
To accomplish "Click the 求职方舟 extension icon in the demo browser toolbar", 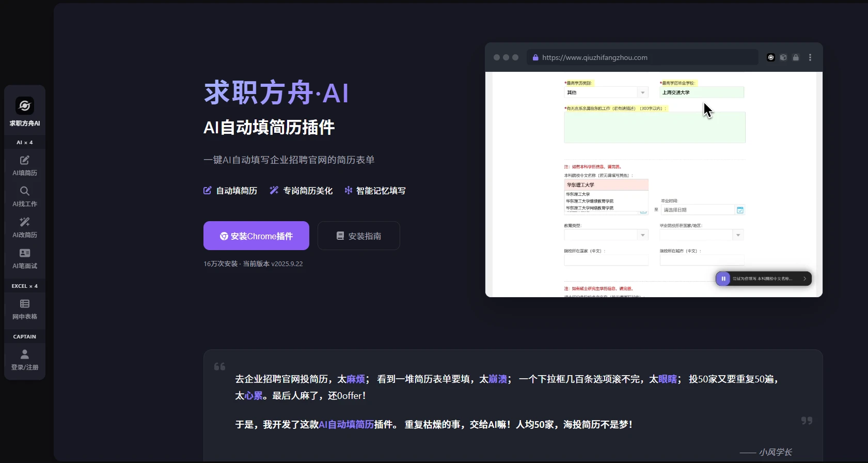I will [x=770, y=57].
